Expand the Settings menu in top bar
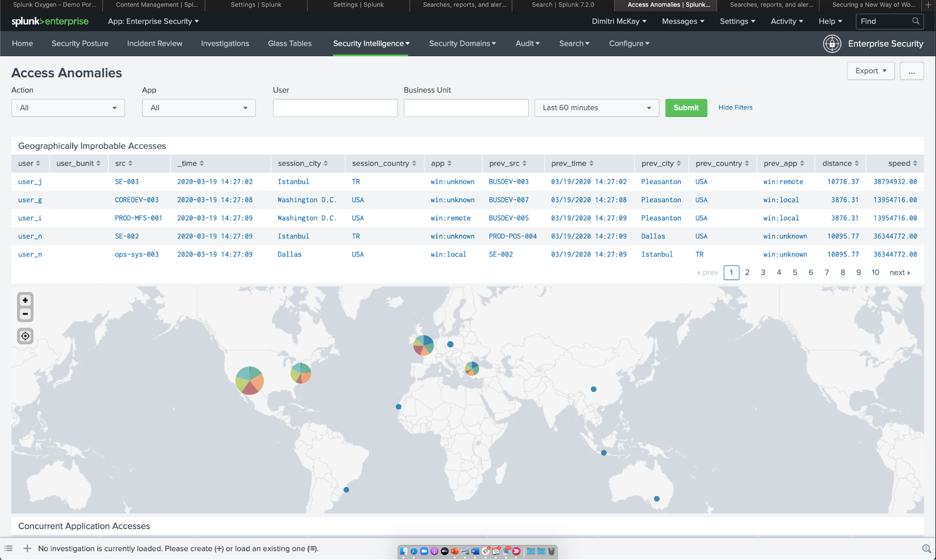 point(737,22)
